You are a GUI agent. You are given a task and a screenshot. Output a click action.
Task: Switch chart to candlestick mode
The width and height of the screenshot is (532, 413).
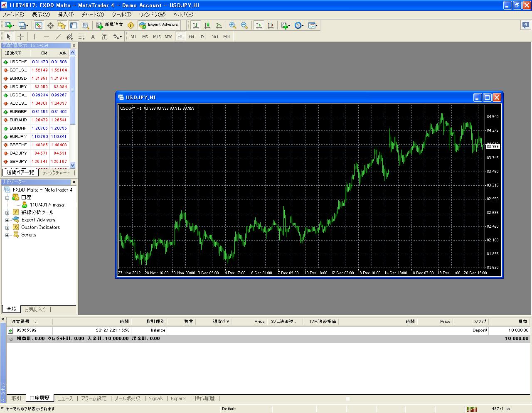click(x=207, y=26)
